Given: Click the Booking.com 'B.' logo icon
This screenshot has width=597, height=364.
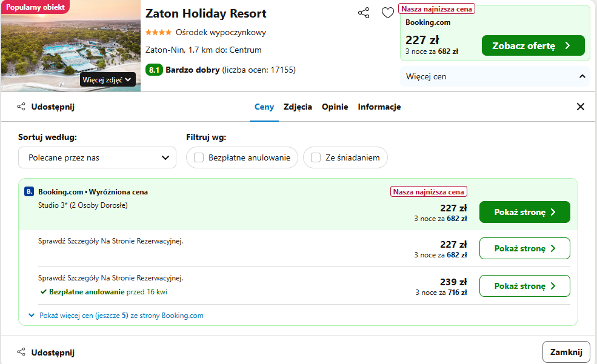Looking at the screenshot, I should (x=29, y=191).
